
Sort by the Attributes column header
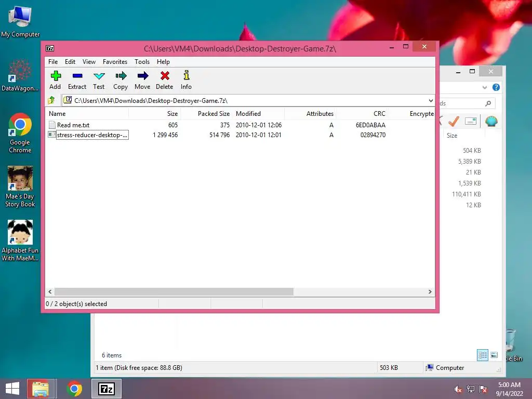tap(311, 113)
